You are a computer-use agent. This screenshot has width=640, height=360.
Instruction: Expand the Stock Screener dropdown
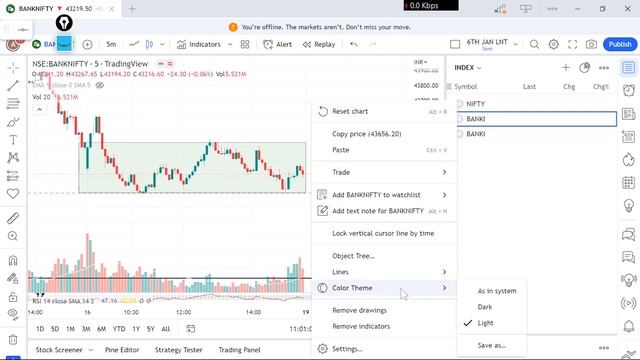[x=91, y=350]
